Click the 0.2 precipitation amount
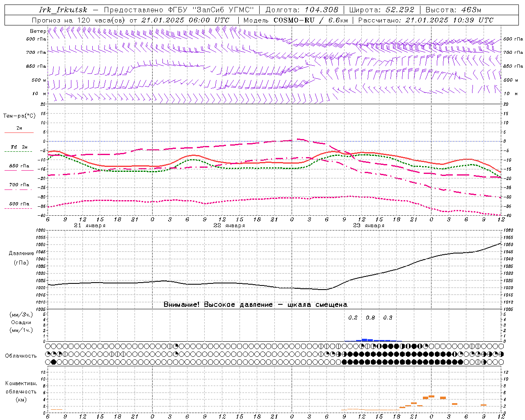The height and width of the screenshot is (420, 525). 353,317
